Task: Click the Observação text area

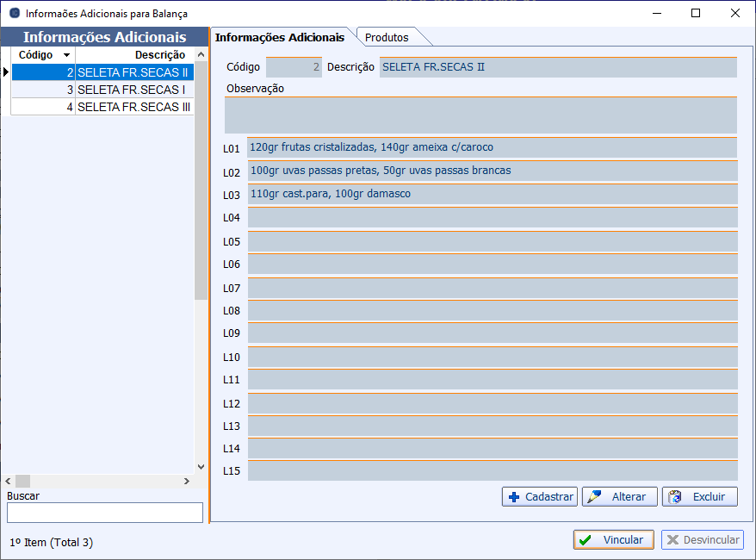Action: [x=480, y=115]
